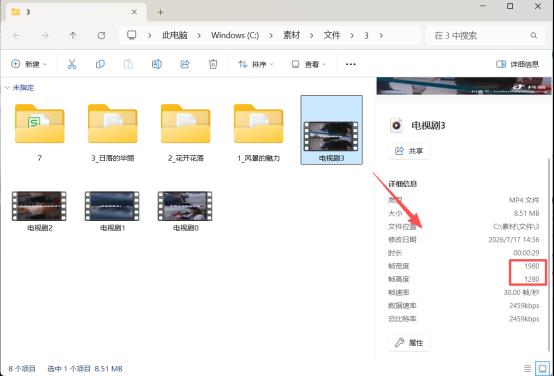Click the 属性 properties button
The height and width of the screenshot is (376, 554).
[x=409, y=343]
